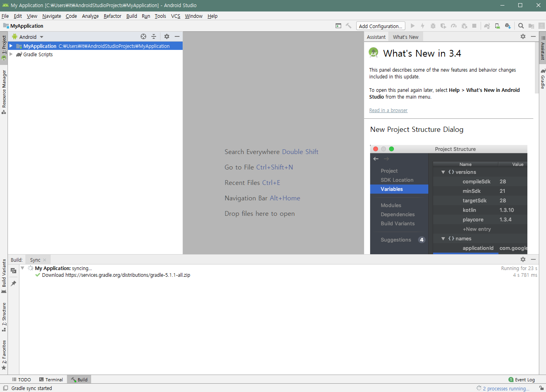Open the Terminal tool window button
Viewport: 546px width, 392px height.
(x=51, y=379)
